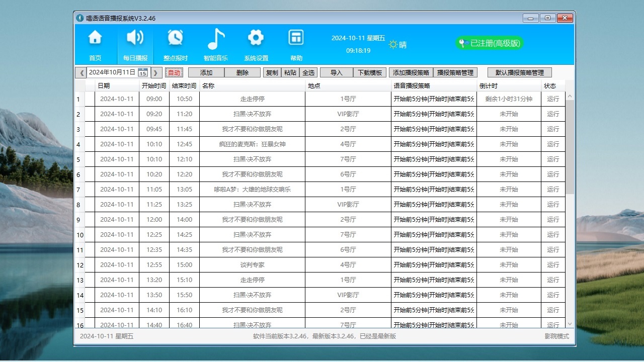This screenshot has height=362, width=644.
Task: Open the calendar icon beside the date
Action: point(143,73)
